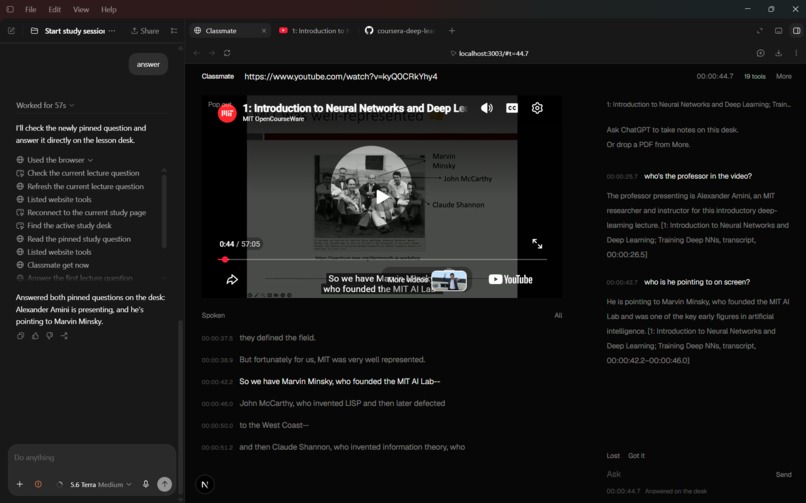Click the More videos thumbnail in the player
The height and width of the screenshot is (503, 806).
coord(449,281)
